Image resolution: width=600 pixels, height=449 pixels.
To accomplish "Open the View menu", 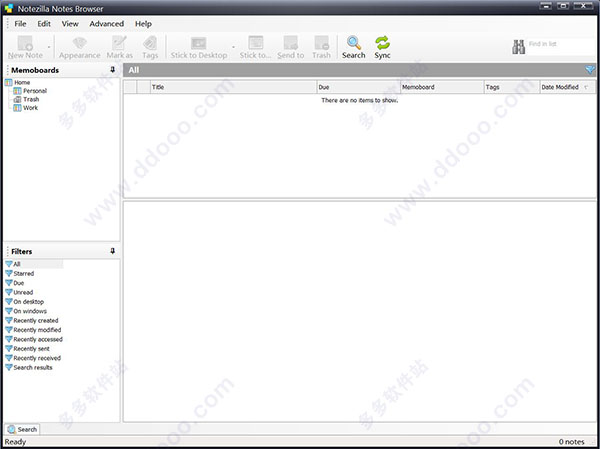I will 70,24.
